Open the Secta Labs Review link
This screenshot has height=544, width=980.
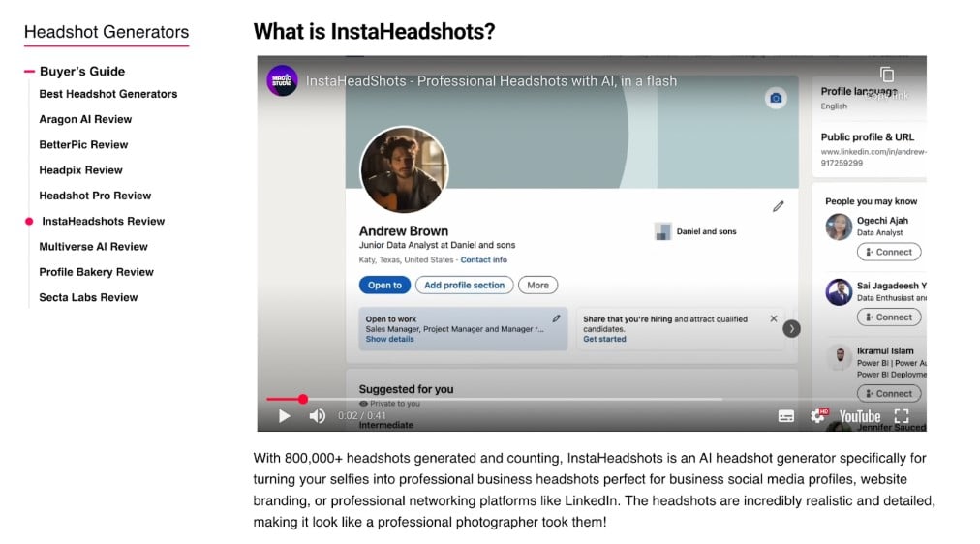(88, 297)
